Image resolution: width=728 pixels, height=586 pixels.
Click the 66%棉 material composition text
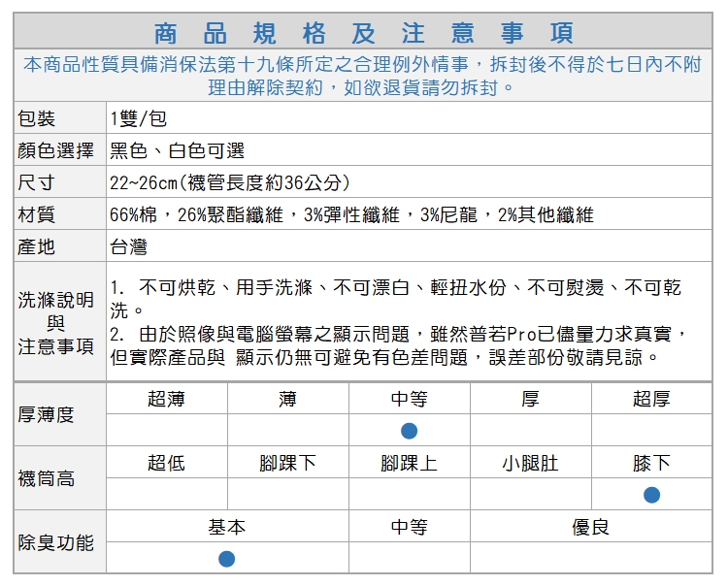point(351,215)
